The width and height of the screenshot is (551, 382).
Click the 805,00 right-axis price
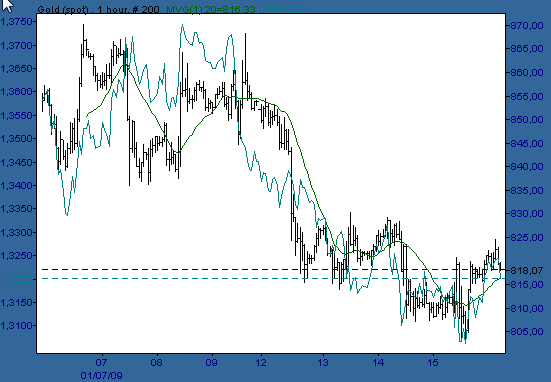tap(526, 331)
